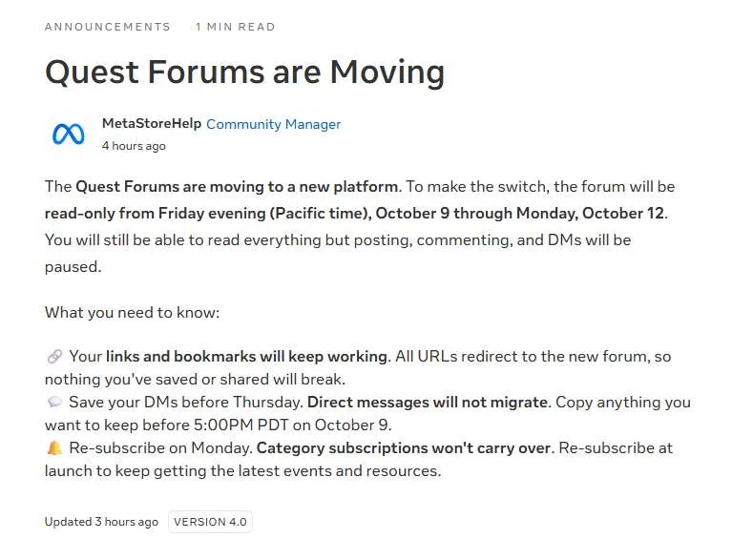Click the '5:00PM PDT on October 9' deadline text

(291, 425)
